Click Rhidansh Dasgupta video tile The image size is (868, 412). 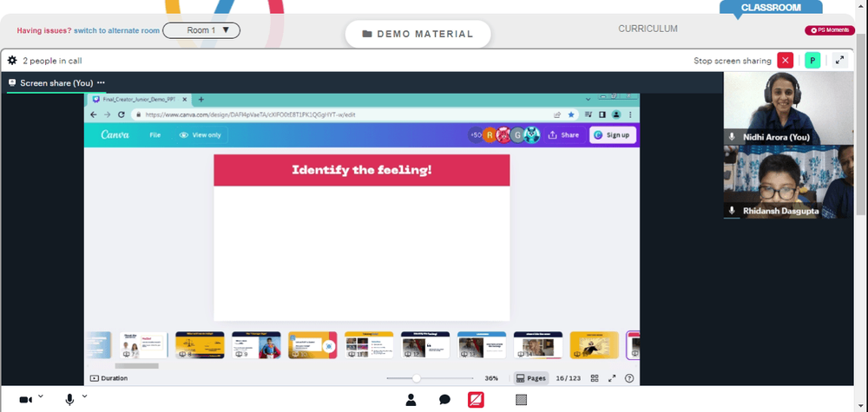(x=788, y=182)
